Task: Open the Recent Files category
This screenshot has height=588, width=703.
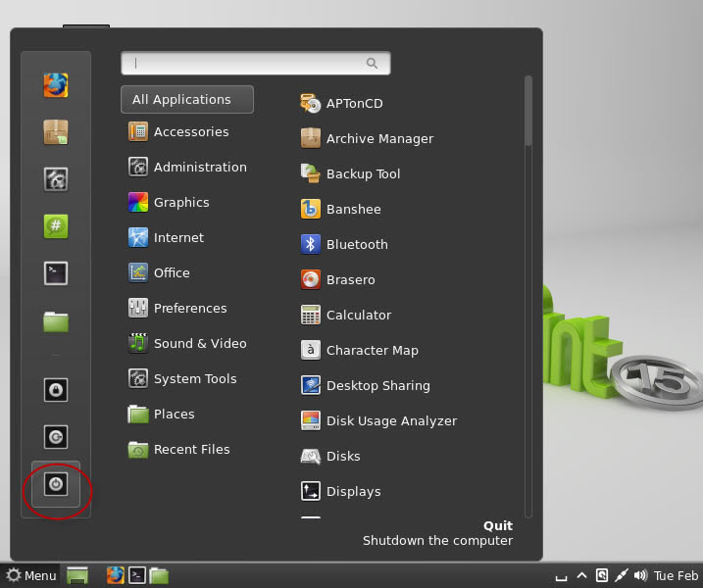Action: (178, 450)
